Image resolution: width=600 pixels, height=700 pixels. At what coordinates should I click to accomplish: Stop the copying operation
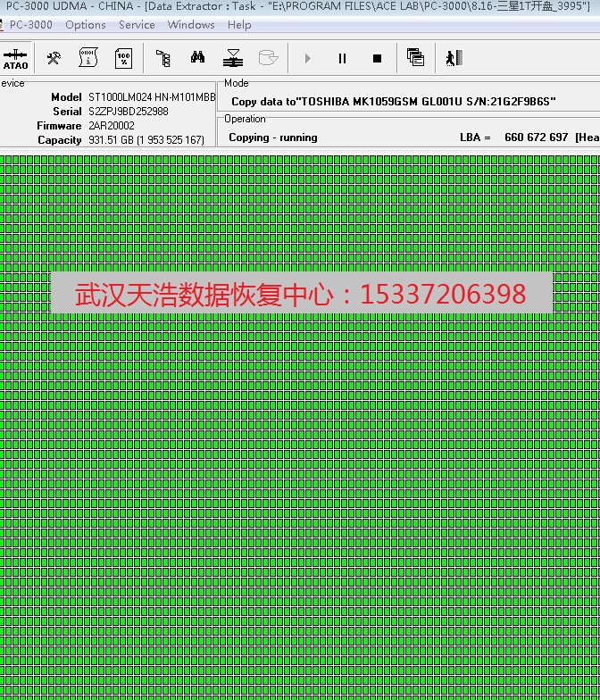tap(377, 58)
